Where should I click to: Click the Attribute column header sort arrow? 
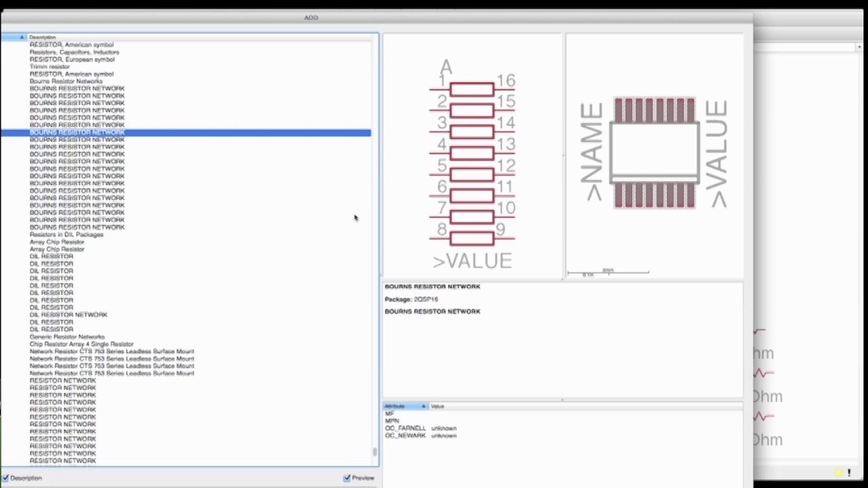tap(423, 406)
